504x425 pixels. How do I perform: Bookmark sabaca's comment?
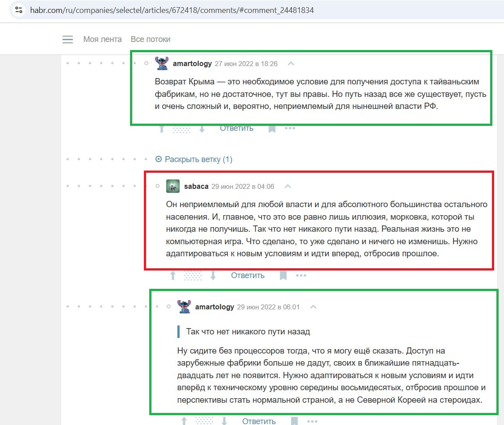(283, 275)
